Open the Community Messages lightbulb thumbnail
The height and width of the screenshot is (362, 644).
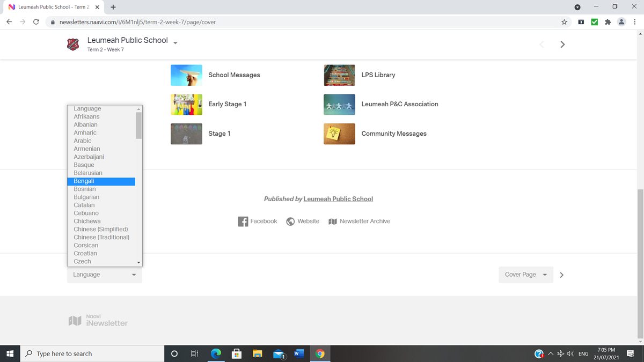339,134
